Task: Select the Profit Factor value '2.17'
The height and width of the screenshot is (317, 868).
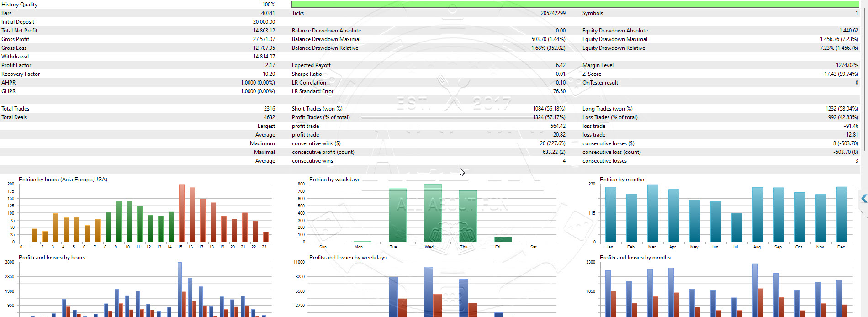Action: pos(270,65)
